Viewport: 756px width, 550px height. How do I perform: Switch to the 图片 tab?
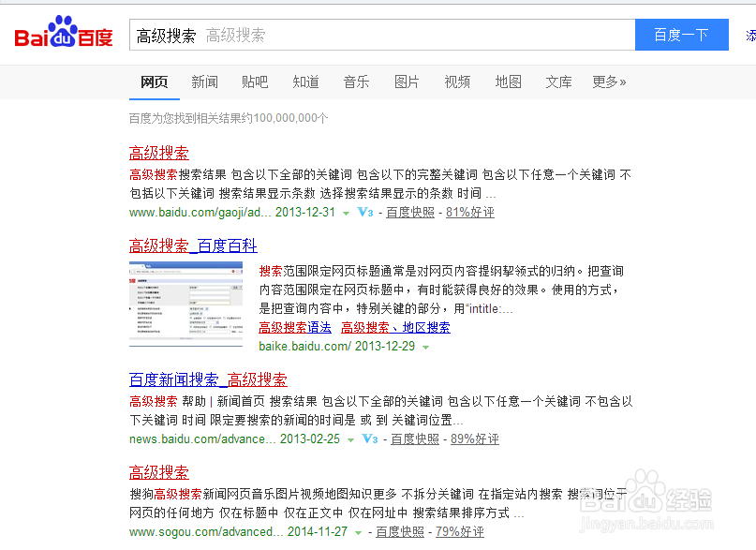pyautogui.click(x=407, y=82)
